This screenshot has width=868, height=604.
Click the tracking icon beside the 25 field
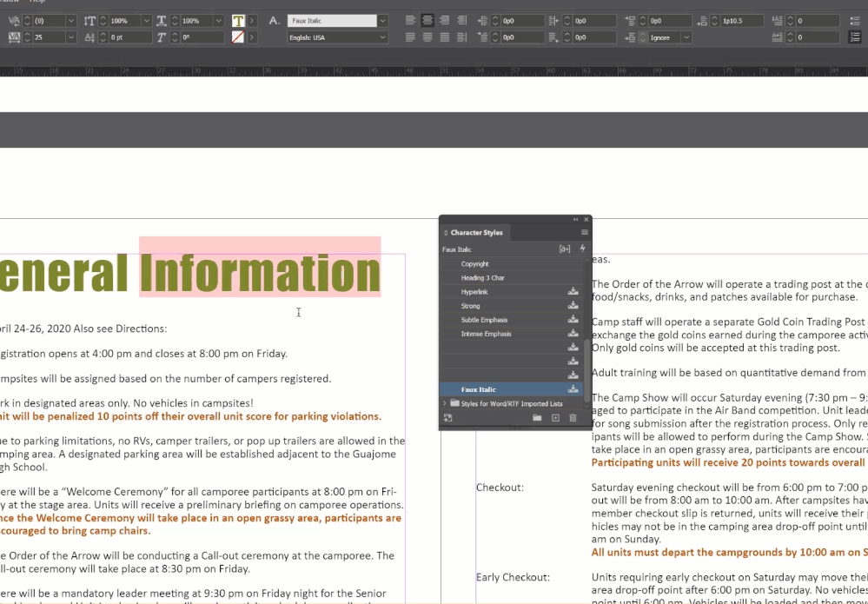pos(15,37)
